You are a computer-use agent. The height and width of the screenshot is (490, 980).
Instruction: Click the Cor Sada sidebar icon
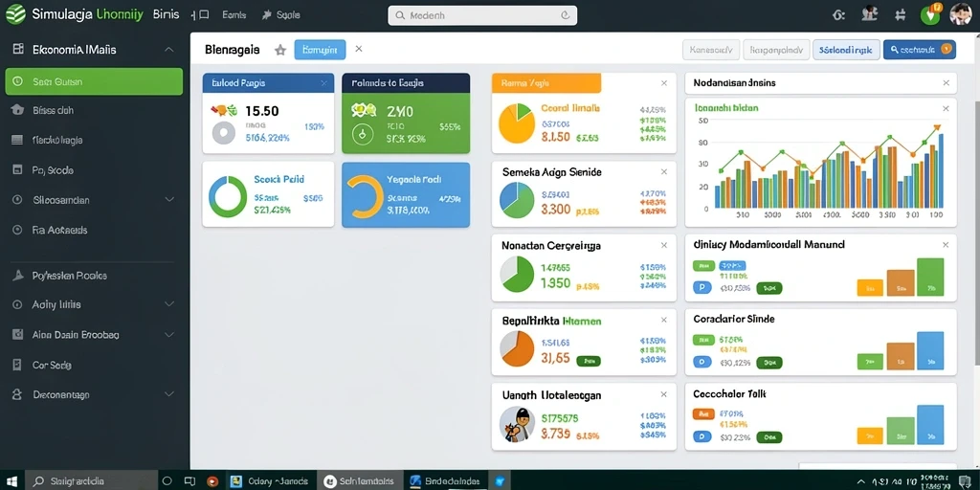coord(17,365)
